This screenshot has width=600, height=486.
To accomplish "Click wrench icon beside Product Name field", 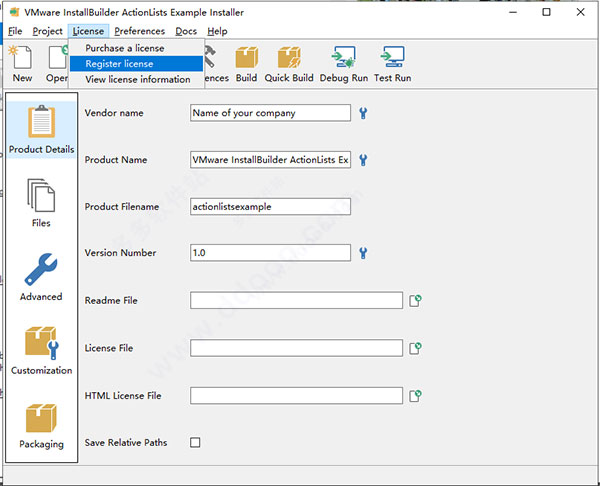I will (363, 160).
